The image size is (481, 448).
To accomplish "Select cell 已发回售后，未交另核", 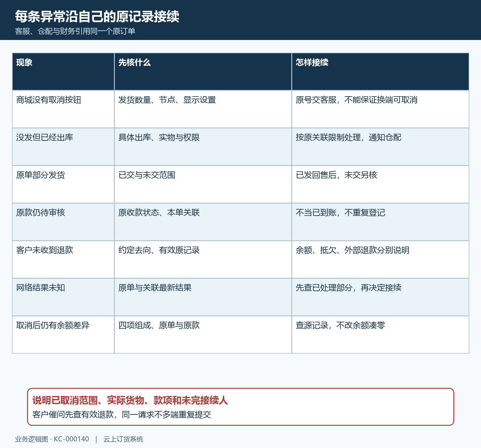I will pyautogui.click(x=380, y=184).
